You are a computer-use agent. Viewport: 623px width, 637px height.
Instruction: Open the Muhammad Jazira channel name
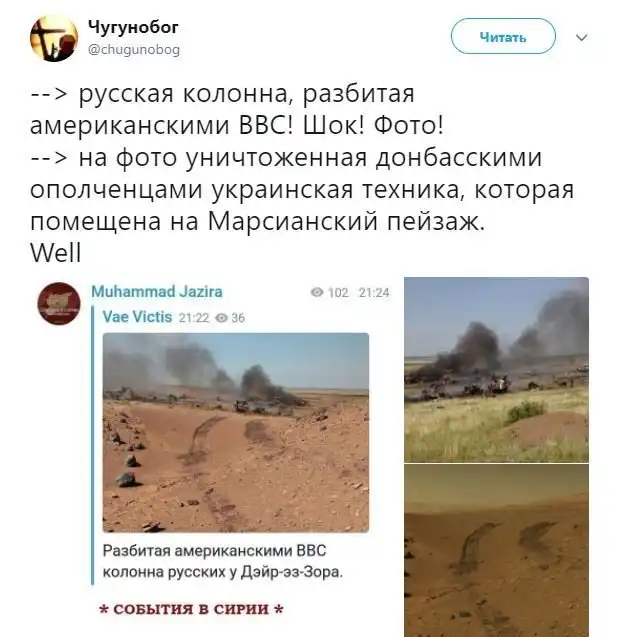click(x=157, y=291)
